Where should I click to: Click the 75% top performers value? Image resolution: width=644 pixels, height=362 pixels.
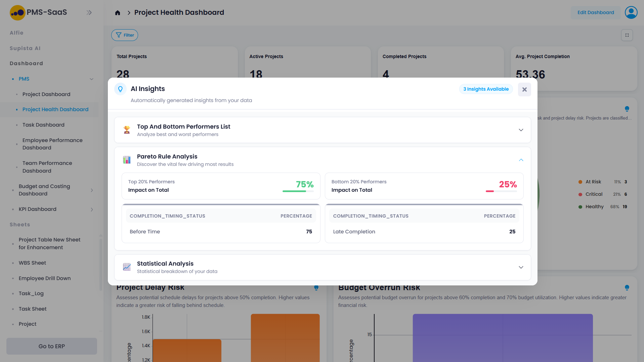305,184
